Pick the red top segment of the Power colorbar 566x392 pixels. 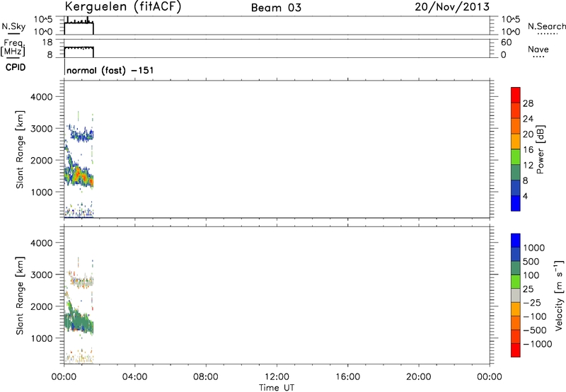pyautogui.click(x=516, y=95)
